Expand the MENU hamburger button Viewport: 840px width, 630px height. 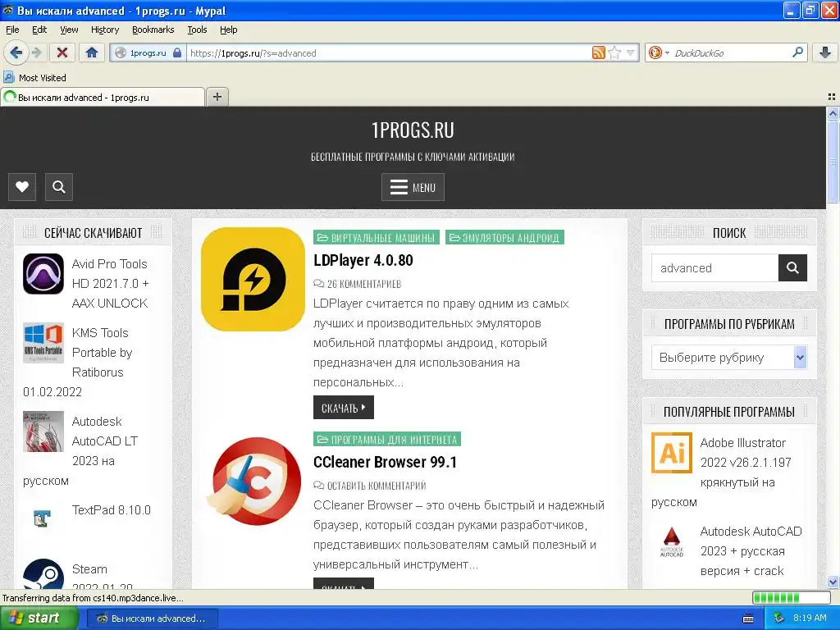point(413,187)
